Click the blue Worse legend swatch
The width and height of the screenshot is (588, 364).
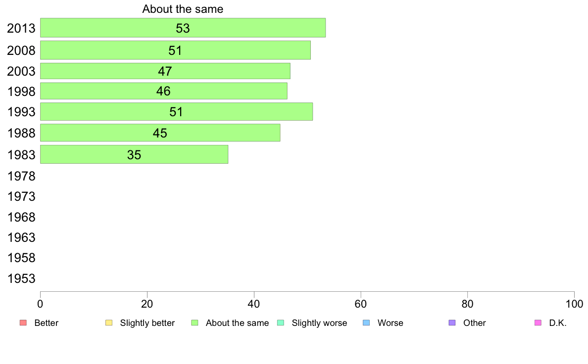tap(366, 323)
